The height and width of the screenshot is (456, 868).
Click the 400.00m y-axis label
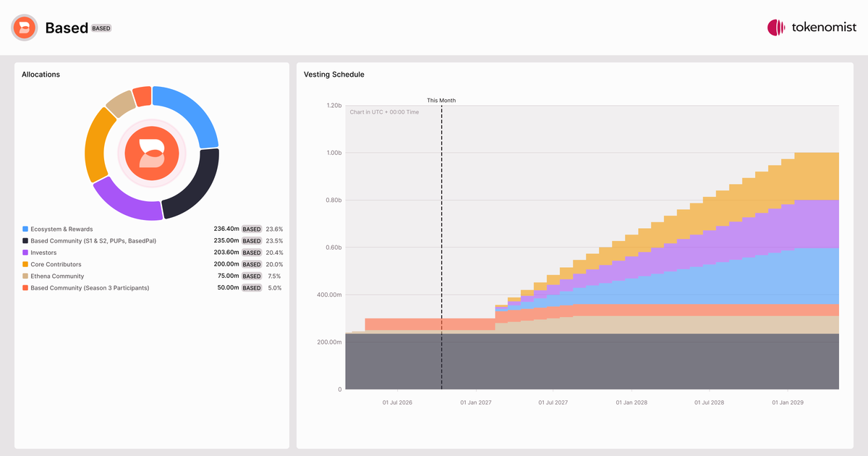pos(329,295)
